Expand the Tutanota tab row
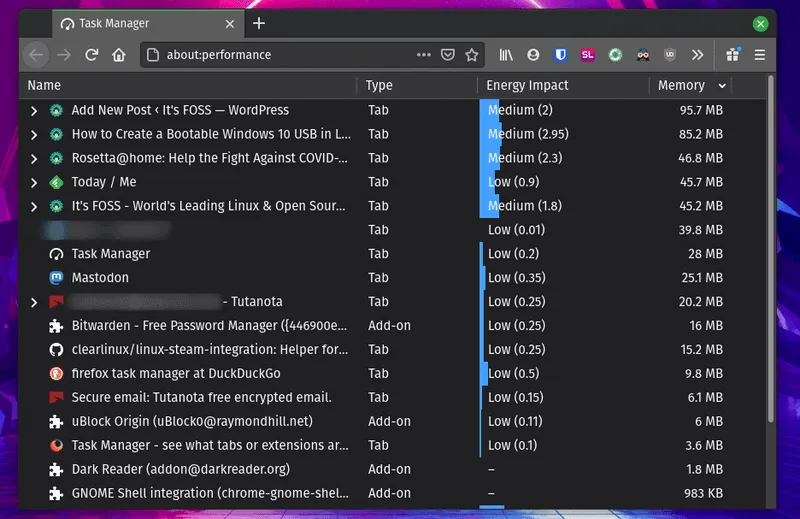 [34, 302]
